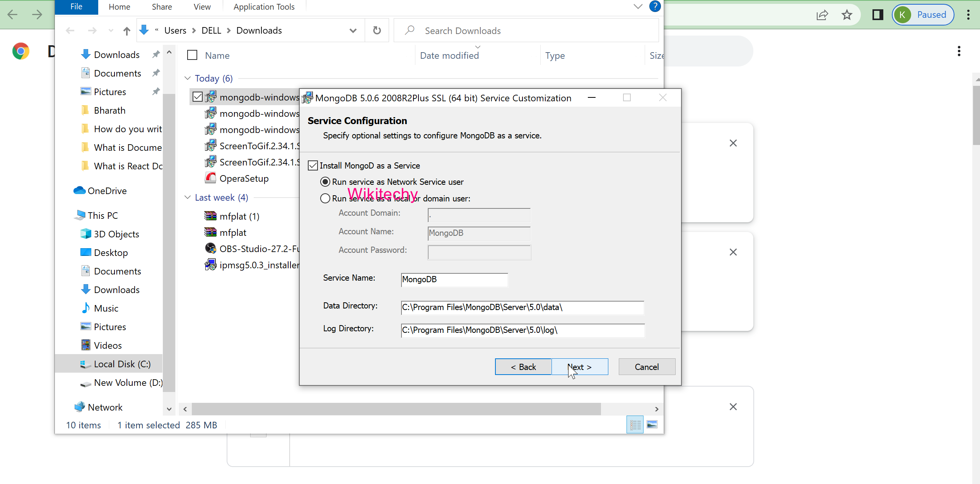Collapse the Today (6) group
The height and width of the screenshot is (484, 980).
click(x=188, y=78)
